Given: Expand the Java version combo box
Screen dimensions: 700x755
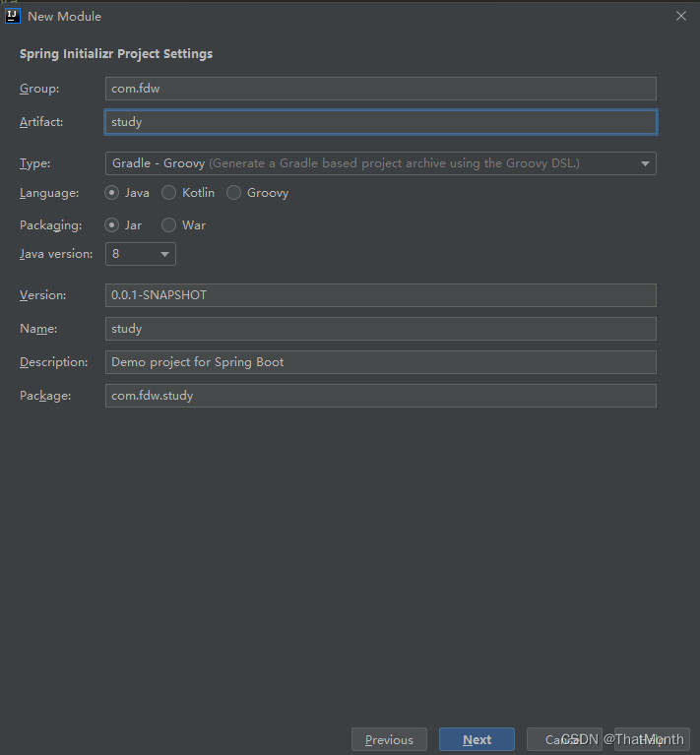Looking at the screenshot, I should click(x=141, y=254).
